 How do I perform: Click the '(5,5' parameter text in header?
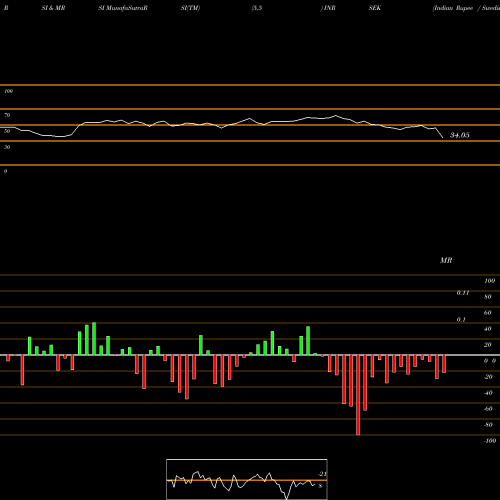257,8
